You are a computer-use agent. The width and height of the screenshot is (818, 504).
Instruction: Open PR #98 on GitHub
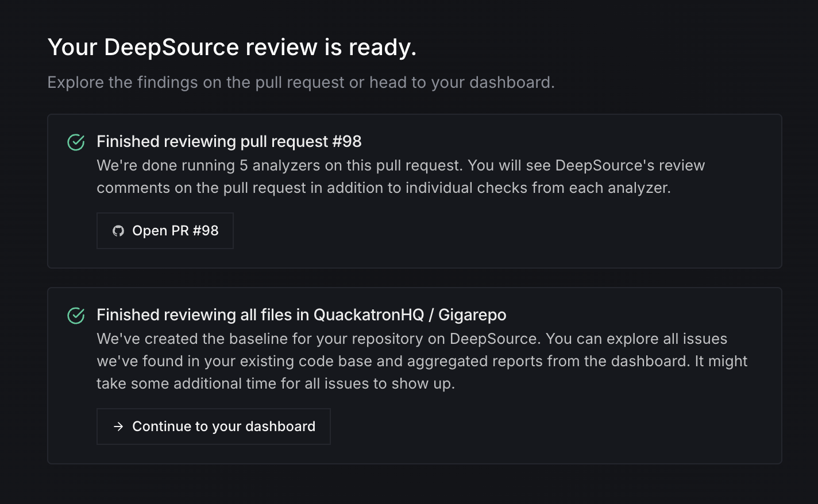(x=165, y=231)
